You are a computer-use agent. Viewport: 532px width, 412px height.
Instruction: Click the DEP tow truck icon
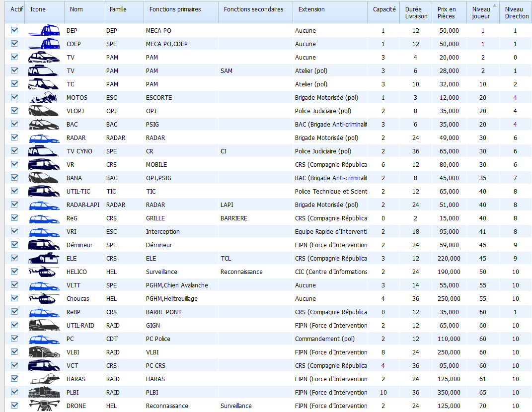44,30
